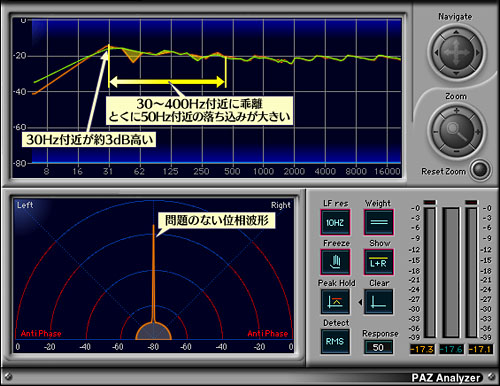The width and height of the screenshot is (500, 386).
Task: Click the left level meter bar
Action: coord(429,272)
